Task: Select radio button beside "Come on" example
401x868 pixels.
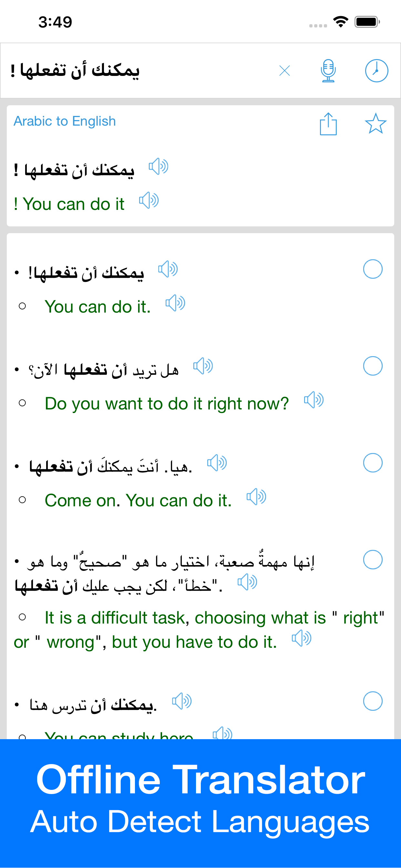Action: coord(373,463)
